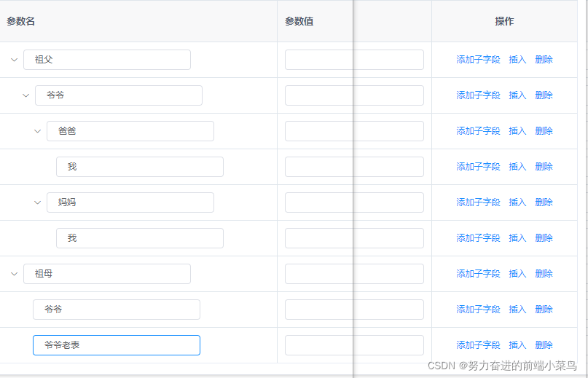Click 参数值 input in 妈妈 row

pyautogui.click(x=354, y=202)
